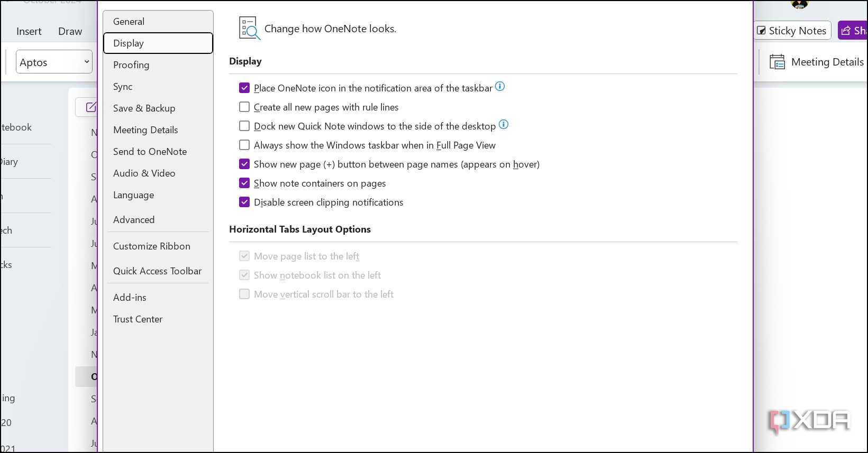Enable Always show Windows taskbar in Full Page View

point(244,145)
